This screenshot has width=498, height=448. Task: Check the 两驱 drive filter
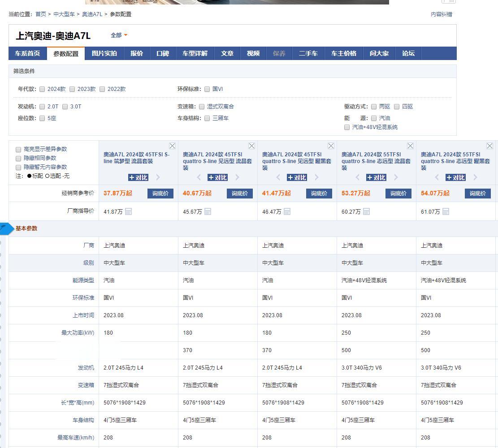point(374,107)
